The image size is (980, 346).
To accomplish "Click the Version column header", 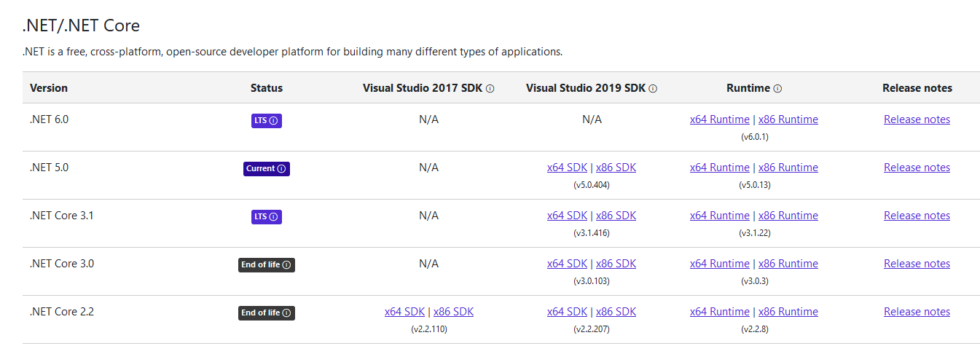I will (x=49, y=88).
